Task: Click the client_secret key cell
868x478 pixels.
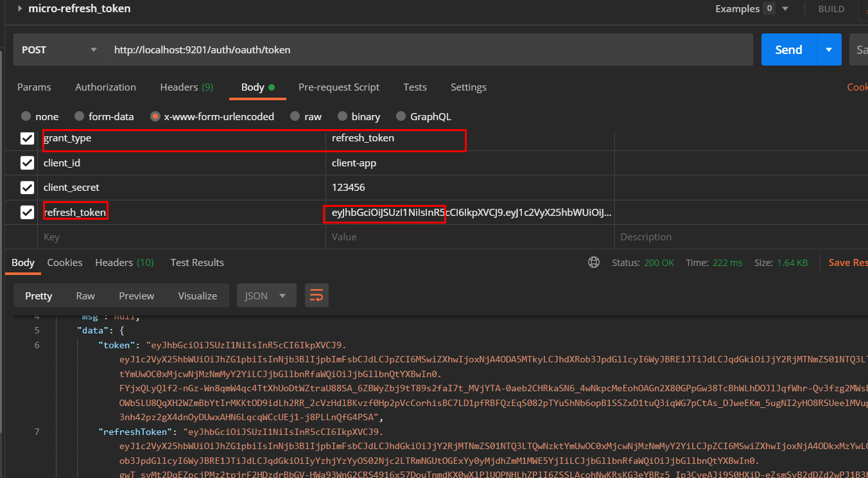Action: click(182, 187)
